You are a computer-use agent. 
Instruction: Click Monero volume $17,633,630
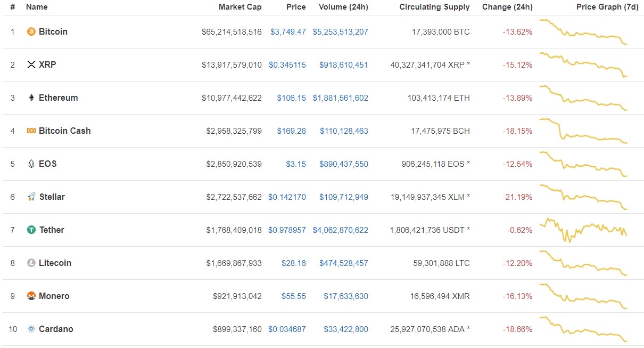[346, 296]
